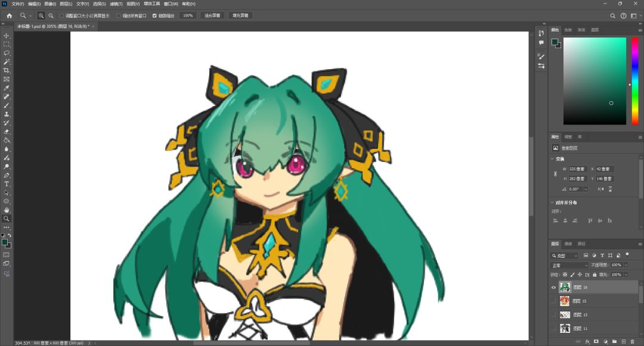
Task: Select the Brush tool
Action: (x=6, y=105)
